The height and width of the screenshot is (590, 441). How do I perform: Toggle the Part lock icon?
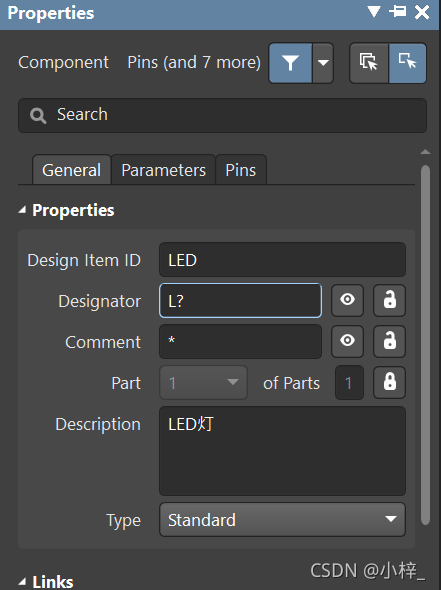389,382
